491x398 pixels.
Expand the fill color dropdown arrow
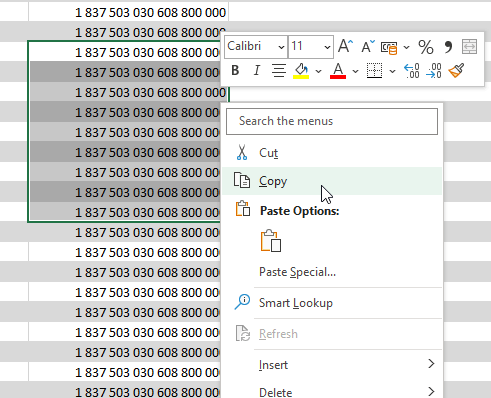tap(318, 71)
